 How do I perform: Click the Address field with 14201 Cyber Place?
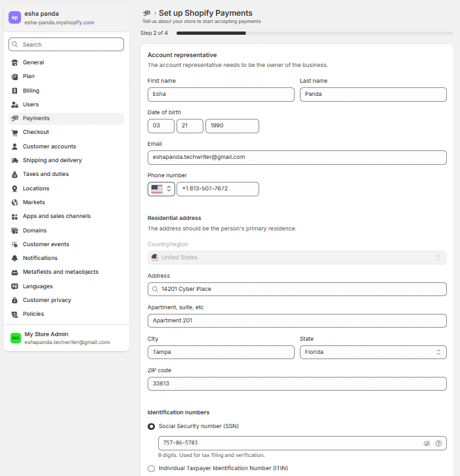[x=297, y=290]
